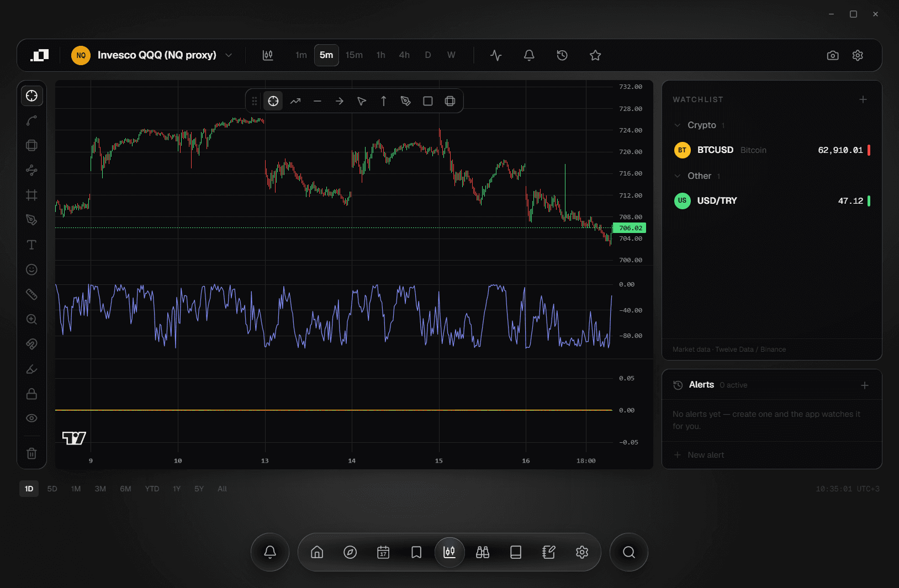Set range to All
Image resolution: width=899 pixels, height=588 pixels.
click(x=222, y=489)
